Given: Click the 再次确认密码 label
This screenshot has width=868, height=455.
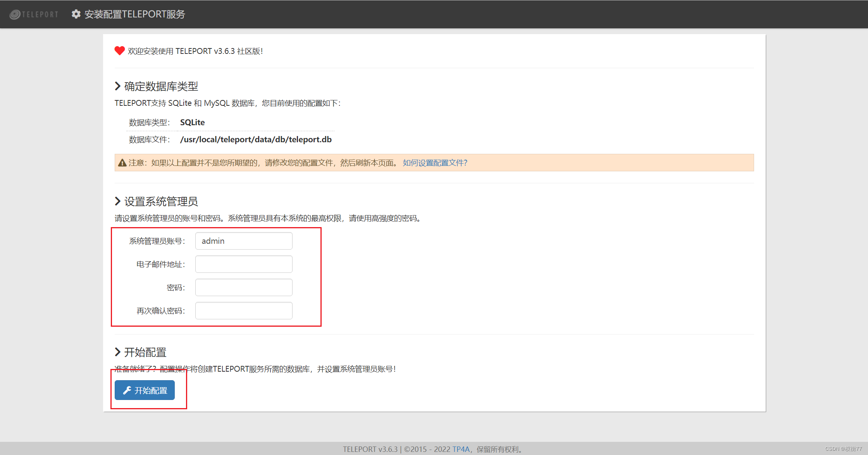Looking at the screenshot, I should (x=161, y=311).
